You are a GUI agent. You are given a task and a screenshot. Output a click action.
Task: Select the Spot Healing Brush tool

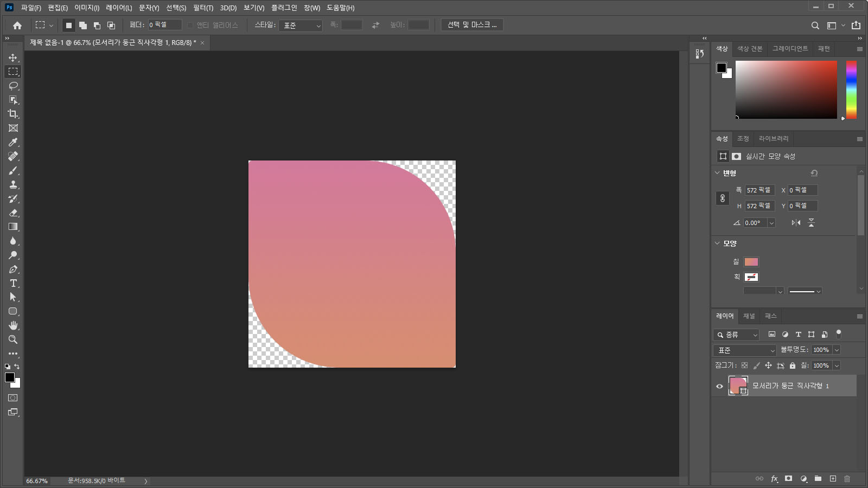tap(13, 156)
